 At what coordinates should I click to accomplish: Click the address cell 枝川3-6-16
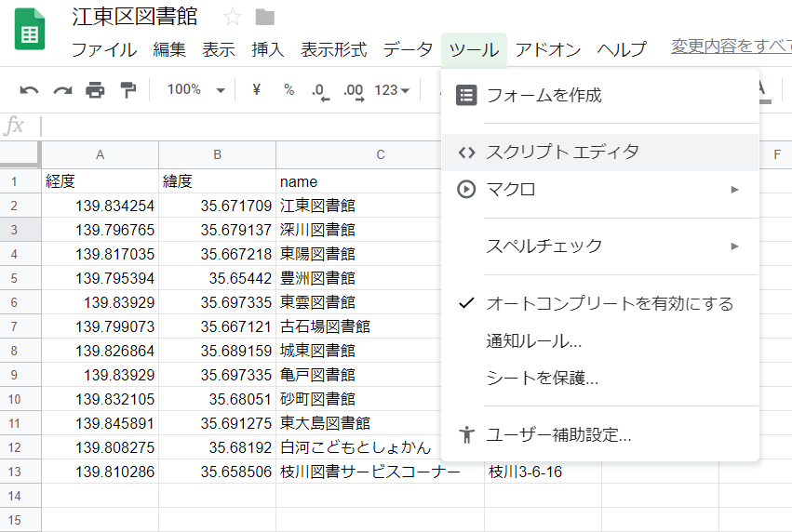tap(543, 472)
